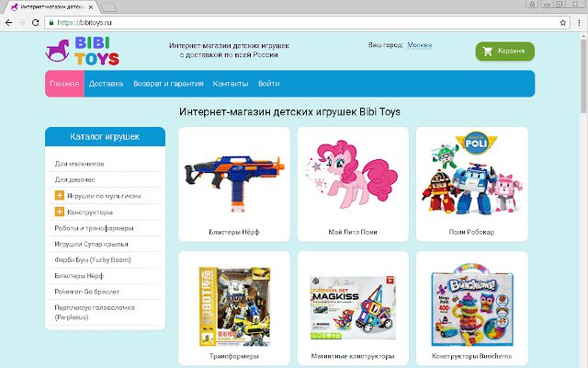588x368 pixels.
Task: Open Pokemon Go браслет category
Action: (x=86, y=292)
